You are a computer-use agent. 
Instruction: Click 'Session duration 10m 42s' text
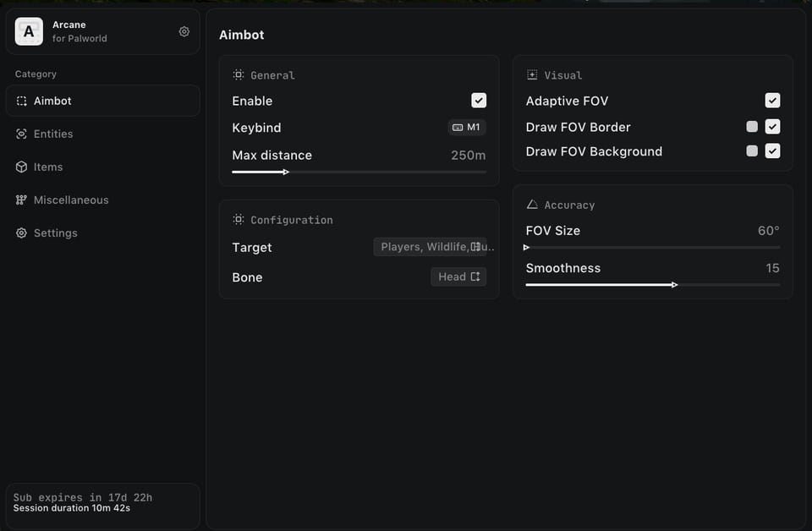pos(71,508)
